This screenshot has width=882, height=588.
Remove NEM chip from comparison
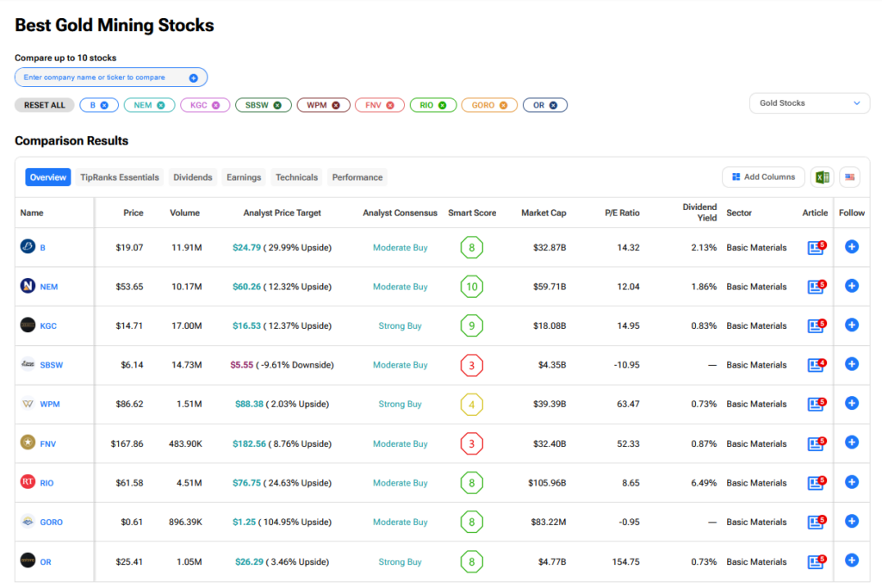point(161,105)
